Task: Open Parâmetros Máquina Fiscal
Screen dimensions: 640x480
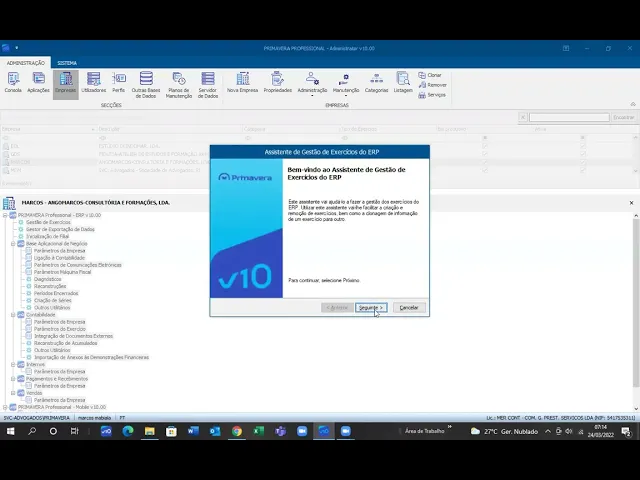Action: tap(62, 272)
